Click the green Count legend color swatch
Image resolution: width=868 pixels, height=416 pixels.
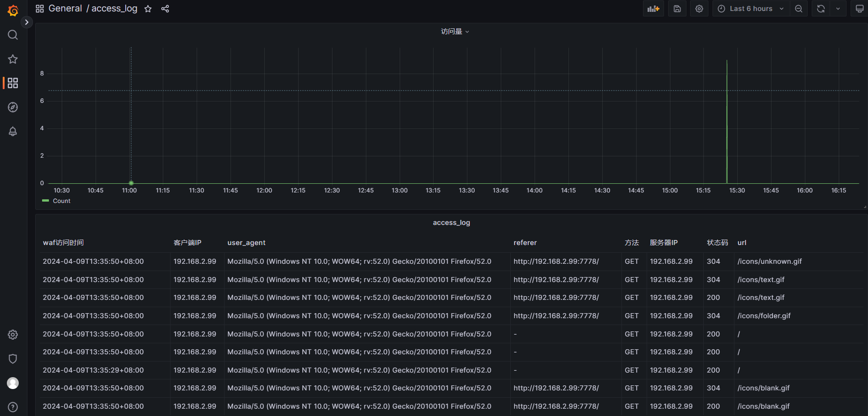tap(45, 201)
